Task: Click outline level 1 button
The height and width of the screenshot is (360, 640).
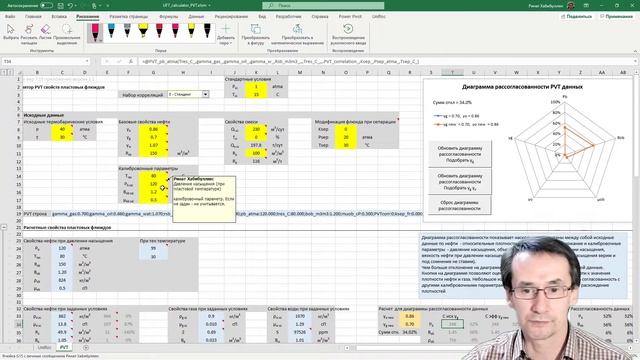Action: point(3,72)
